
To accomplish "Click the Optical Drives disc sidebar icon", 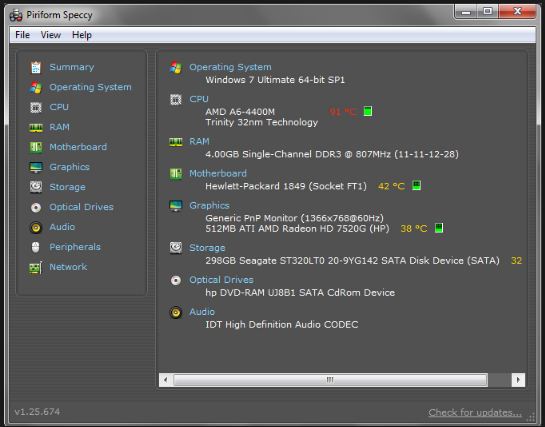I will click(36, 207).
